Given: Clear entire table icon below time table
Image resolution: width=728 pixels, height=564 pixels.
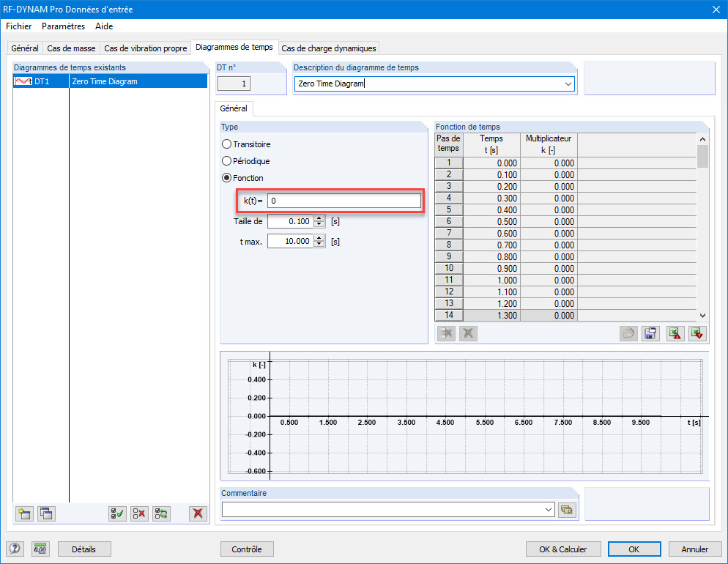Looking at the screenshot, I should click(x=468, y=333).
